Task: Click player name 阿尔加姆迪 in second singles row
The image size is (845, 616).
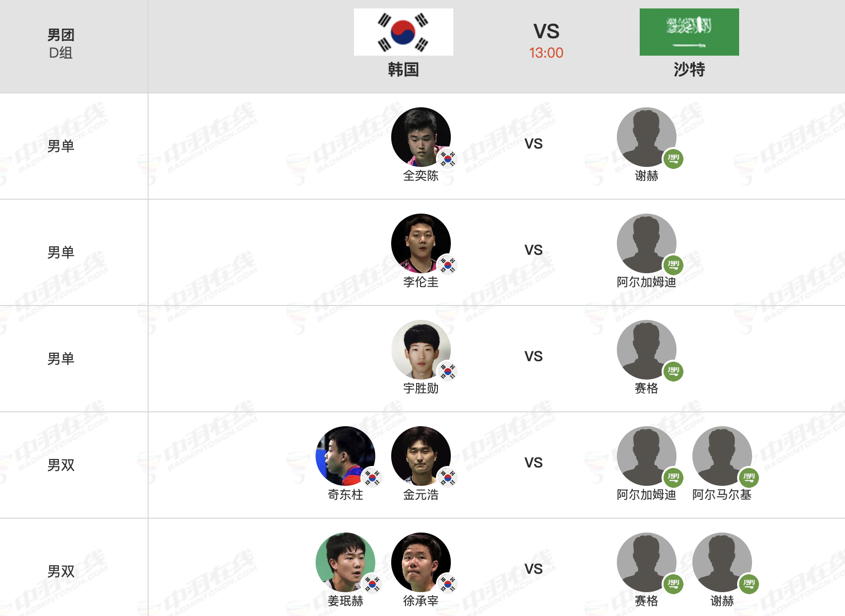Action: (647, 282)
